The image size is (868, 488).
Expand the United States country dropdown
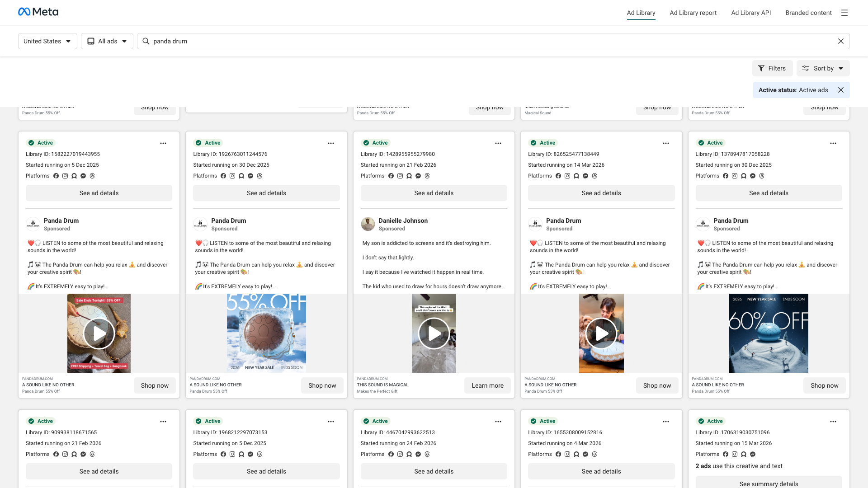coord(47,41)
